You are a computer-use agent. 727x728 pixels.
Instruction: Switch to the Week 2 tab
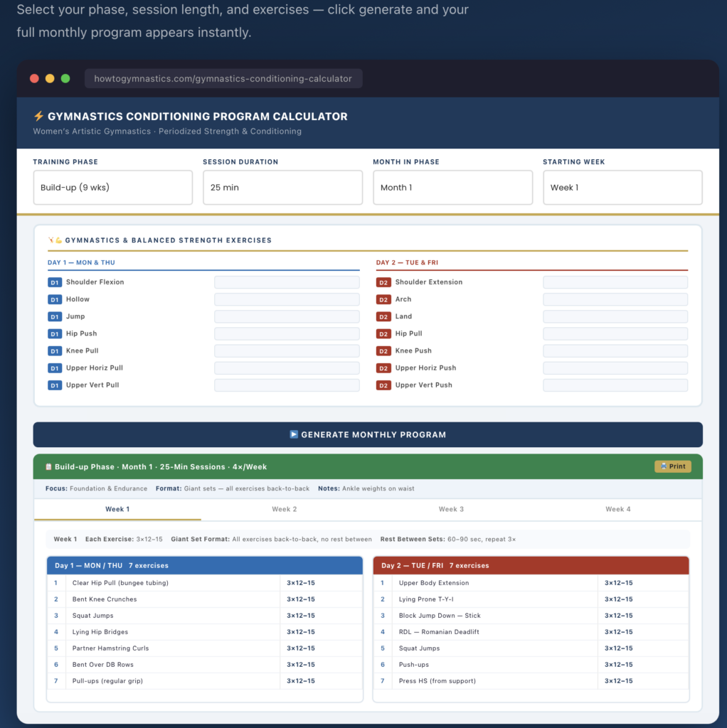tap(285, 509)
